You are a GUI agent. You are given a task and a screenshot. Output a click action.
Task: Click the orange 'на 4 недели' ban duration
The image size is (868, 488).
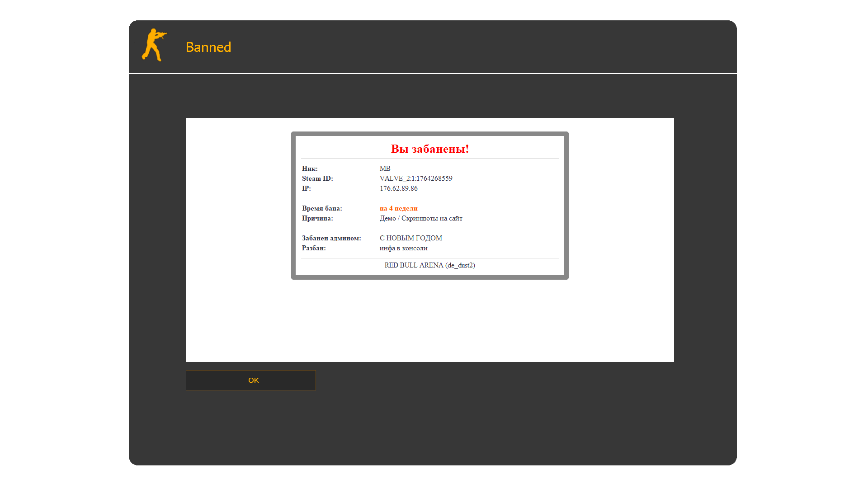tap(398, 208)
